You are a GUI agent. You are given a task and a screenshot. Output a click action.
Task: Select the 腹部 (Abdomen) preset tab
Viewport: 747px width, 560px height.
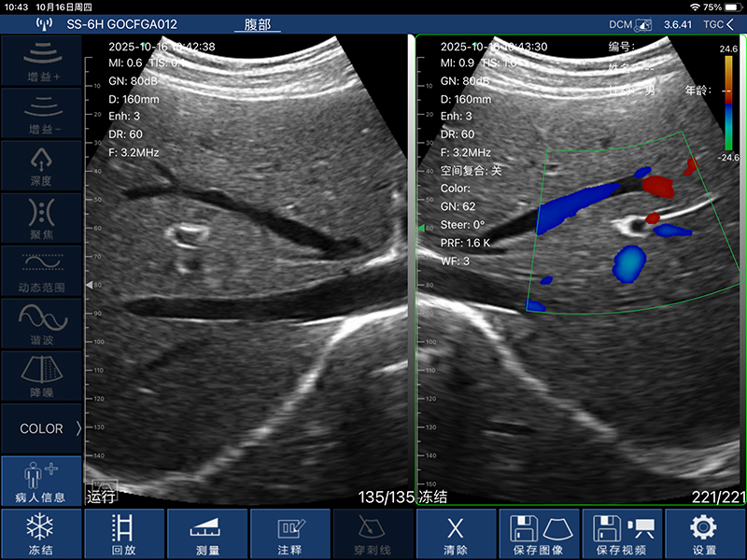257,24
